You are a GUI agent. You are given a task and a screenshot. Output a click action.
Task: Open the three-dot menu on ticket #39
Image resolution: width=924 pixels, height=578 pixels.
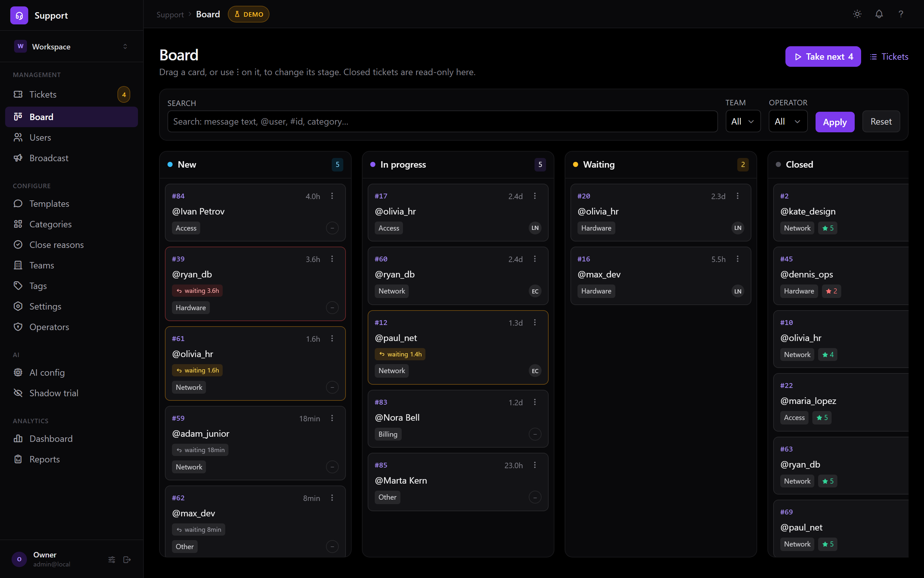click(x=332, y=259)
